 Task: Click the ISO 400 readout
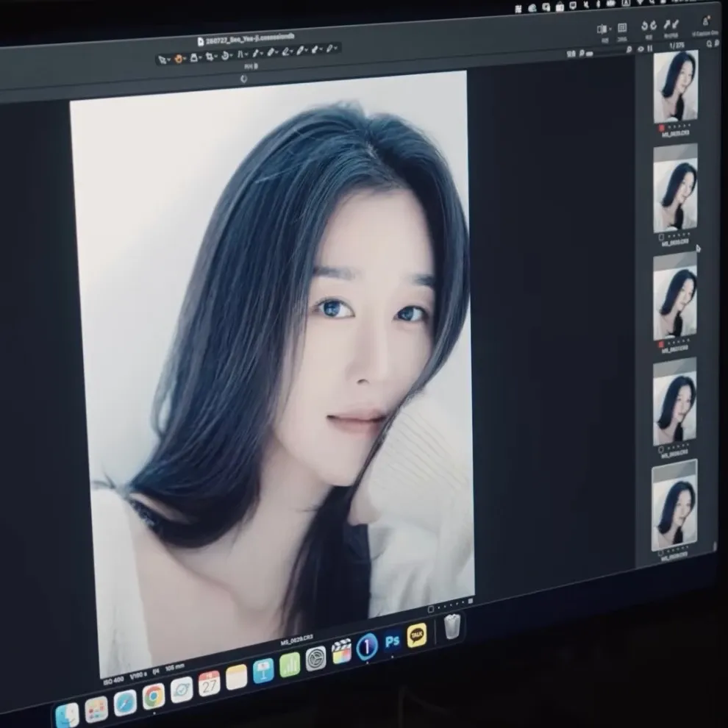click(x=114, y=679)
